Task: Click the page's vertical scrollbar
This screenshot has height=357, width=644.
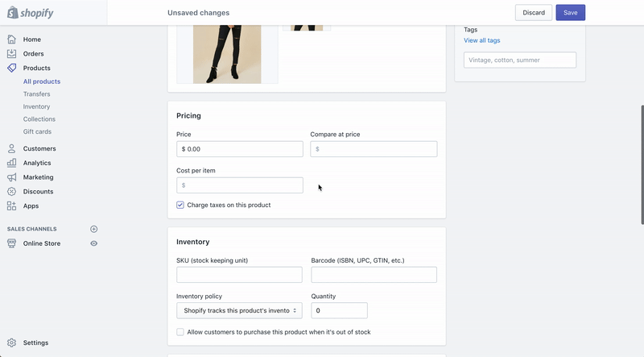Action: [x=642, y=164]
